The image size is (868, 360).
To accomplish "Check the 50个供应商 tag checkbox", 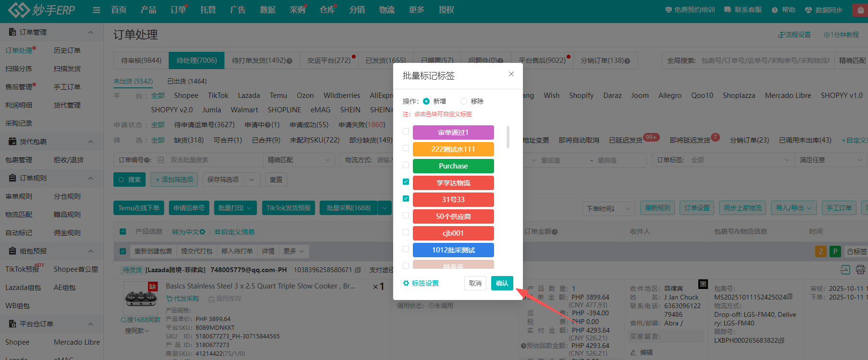I will [406, 216].
